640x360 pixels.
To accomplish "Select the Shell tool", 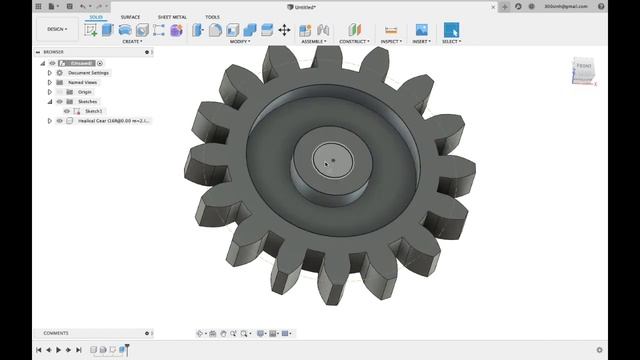I will click(232, 30).
